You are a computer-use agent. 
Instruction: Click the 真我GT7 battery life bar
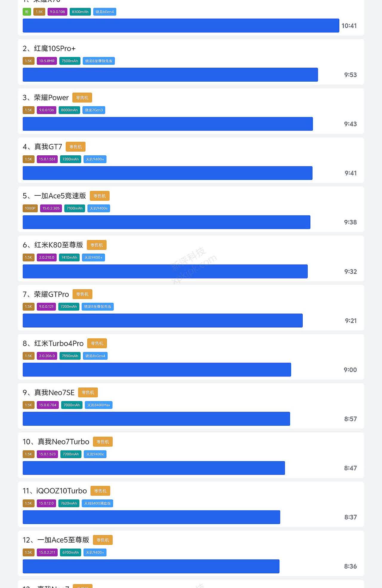coord(167,173)
